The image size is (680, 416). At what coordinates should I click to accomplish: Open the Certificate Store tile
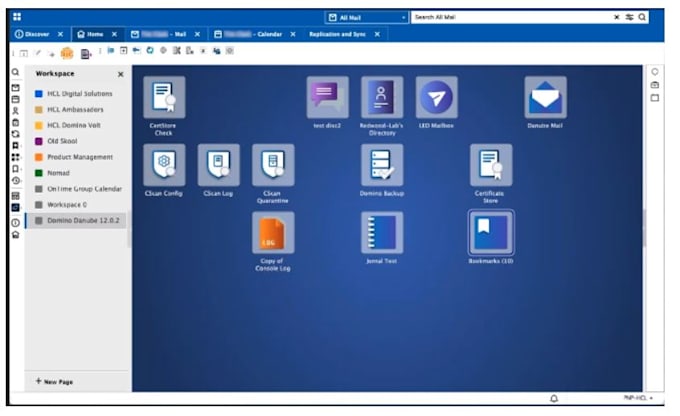(491, 165)
